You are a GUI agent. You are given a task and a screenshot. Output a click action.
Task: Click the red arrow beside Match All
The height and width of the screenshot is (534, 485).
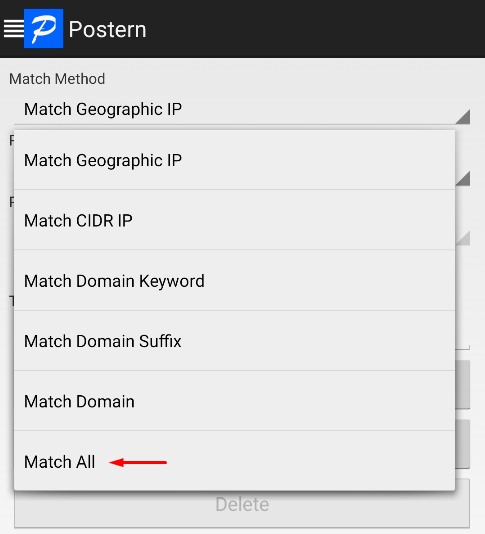tap(138, 462)
